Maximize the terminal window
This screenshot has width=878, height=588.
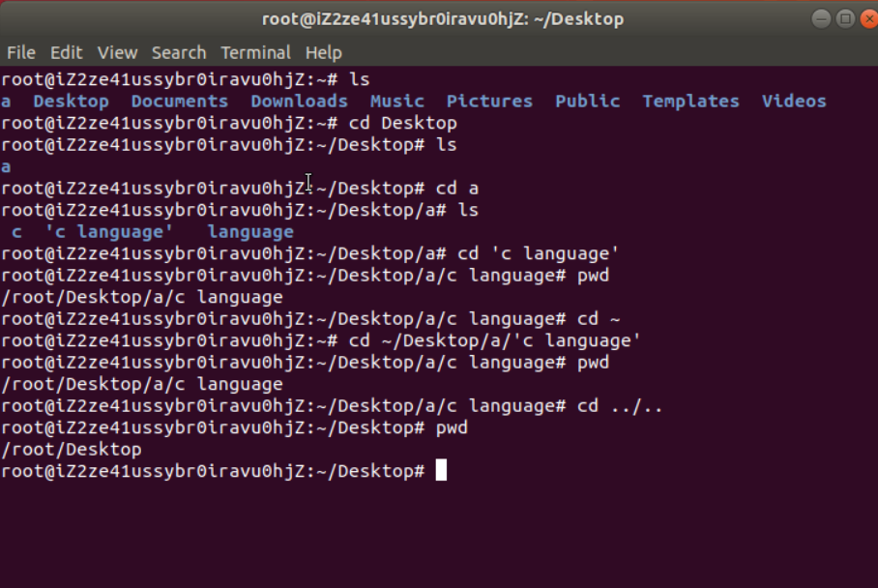tap(845, 19)
